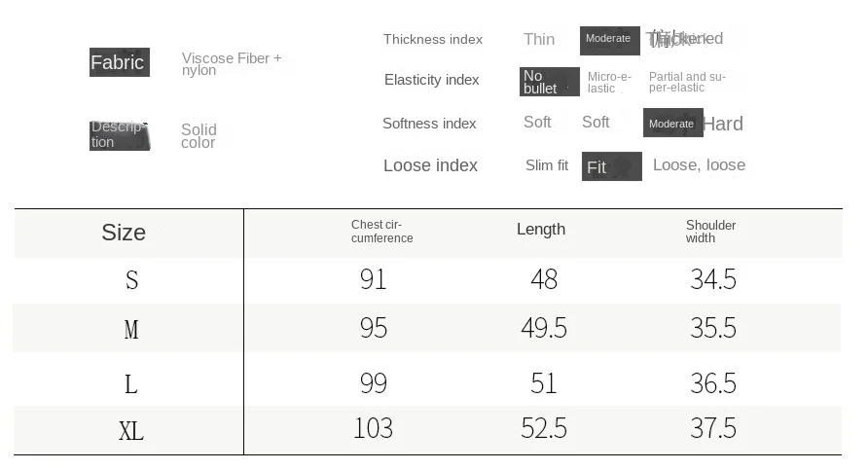Click Viscose Fiber + nylon text
The width and height of the screenshot is (868, 470).
click(x=232, y=64)
